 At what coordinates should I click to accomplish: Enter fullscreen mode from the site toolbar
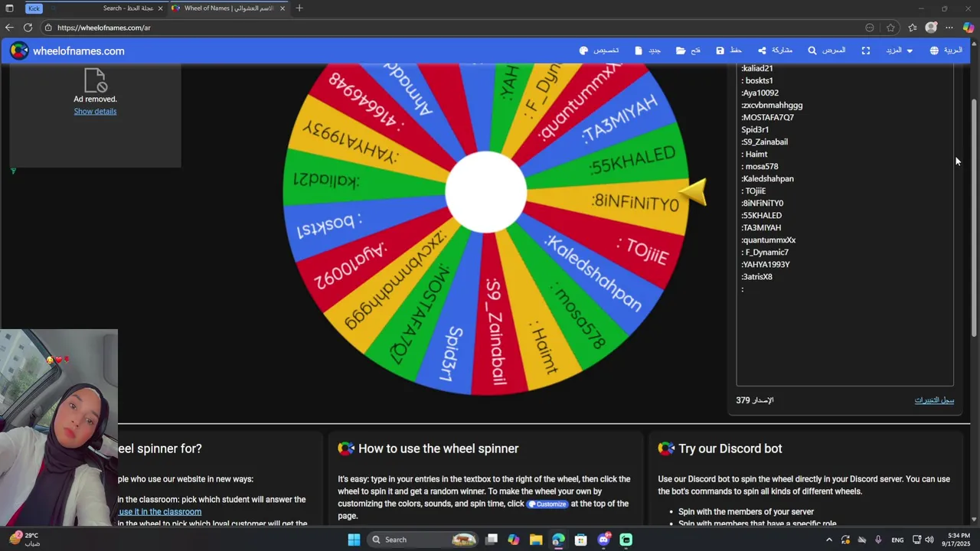pos(866,51)
